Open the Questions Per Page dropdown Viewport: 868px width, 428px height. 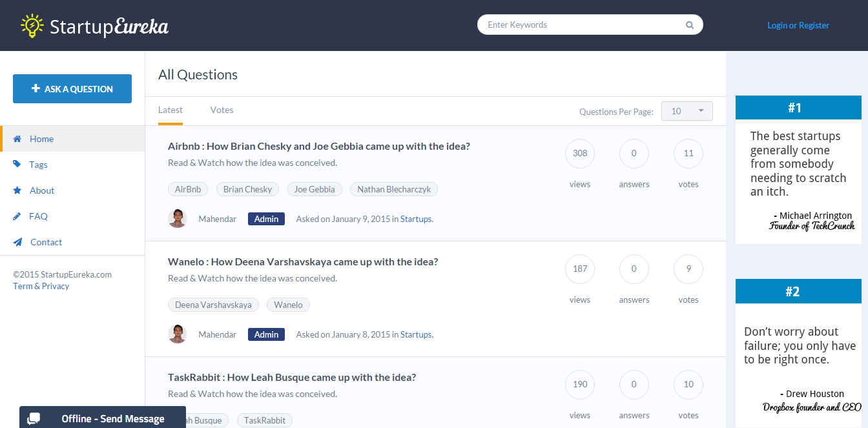[687, 111]
